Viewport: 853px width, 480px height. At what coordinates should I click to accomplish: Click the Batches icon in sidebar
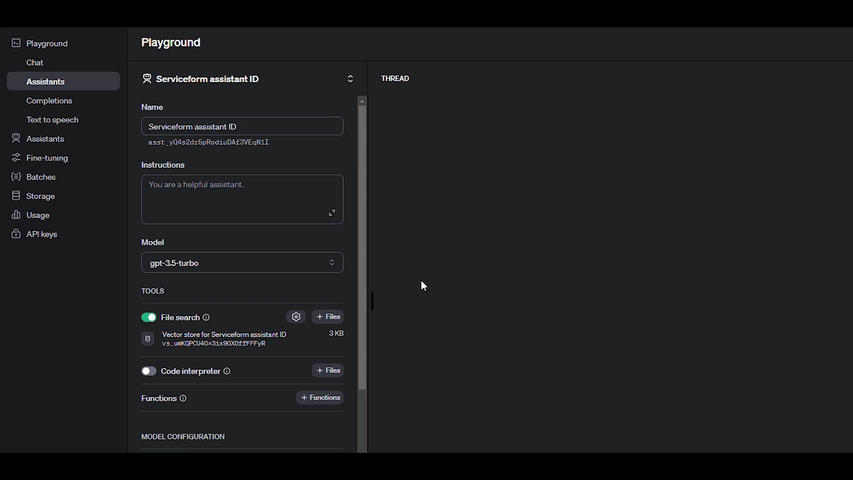pos(16,176)
